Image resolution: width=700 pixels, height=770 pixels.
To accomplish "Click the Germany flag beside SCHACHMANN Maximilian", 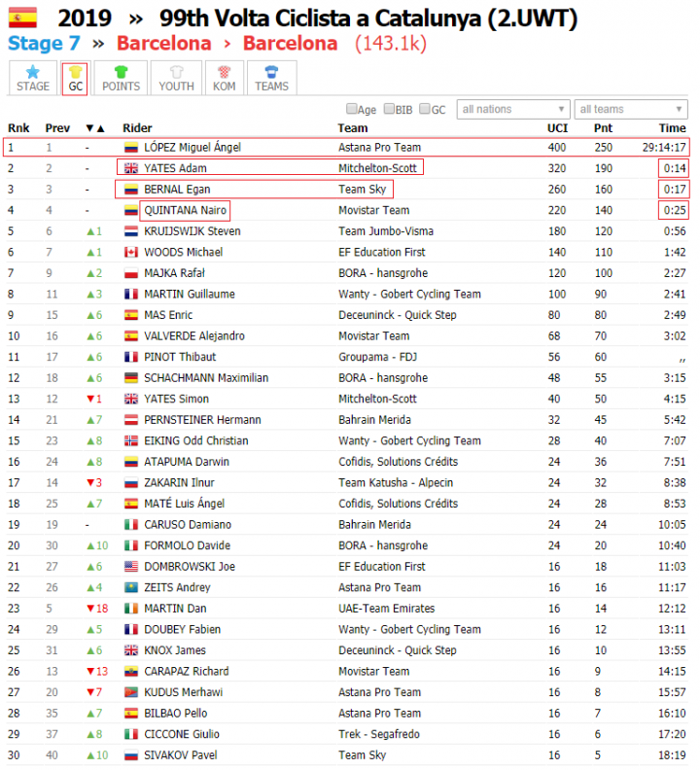I will pos(130,378).
